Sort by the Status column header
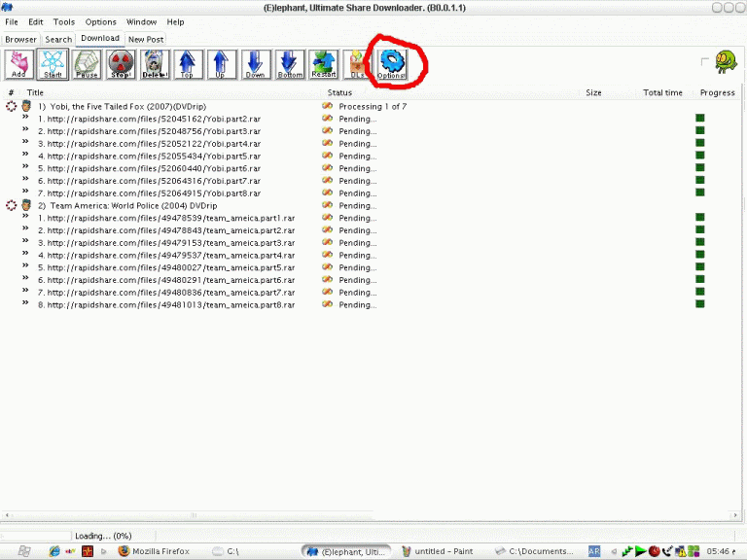Viewport: 747px width, 560px height. [339, 92]
